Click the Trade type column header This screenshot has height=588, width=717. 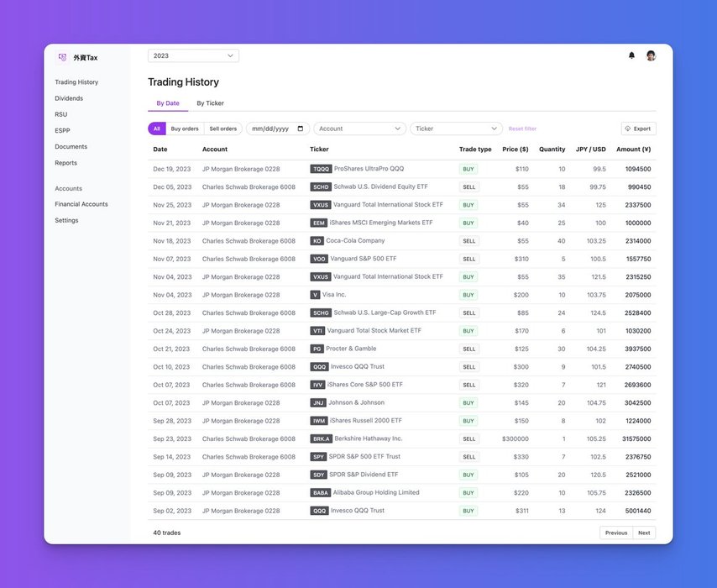[475, 150]
